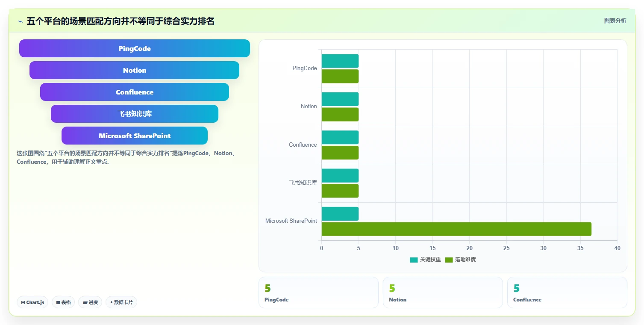Click the chart title 五个平台的场景匹配方向
The height and width of the screenshot is (325, 644).
121,21
